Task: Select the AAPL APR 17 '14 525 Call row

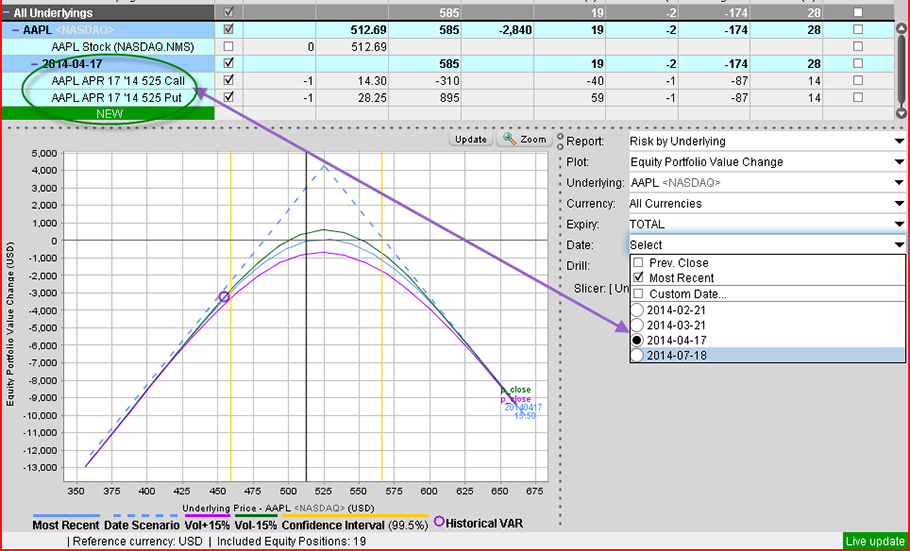Action: click(x=118, y=81)
